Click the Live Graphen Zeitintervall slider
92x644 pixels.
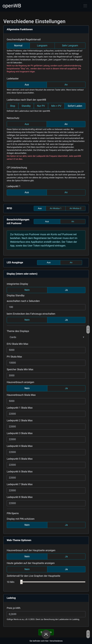(53, 582)
